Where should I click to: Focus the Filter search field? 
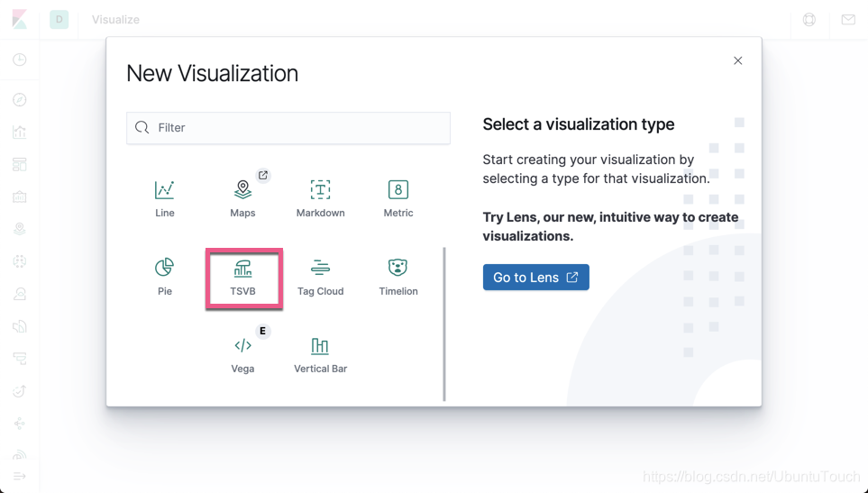tap(288, 128)
